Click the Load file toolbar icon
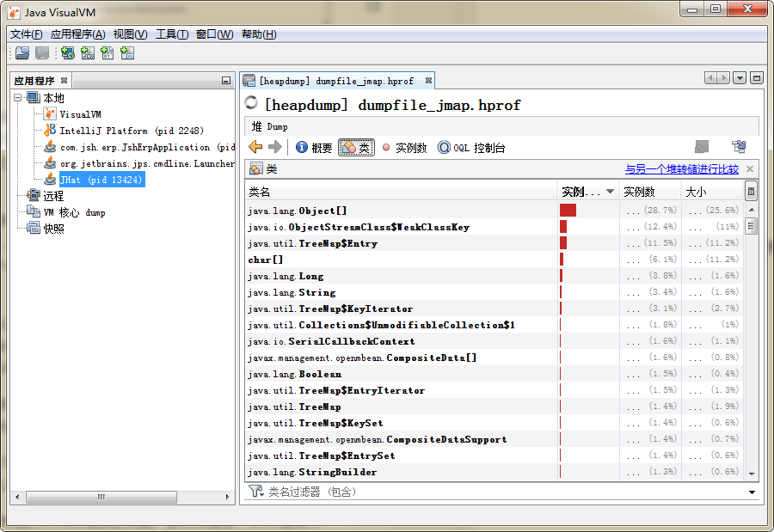The height and width of the screenshot is (532, 774). 22,52
